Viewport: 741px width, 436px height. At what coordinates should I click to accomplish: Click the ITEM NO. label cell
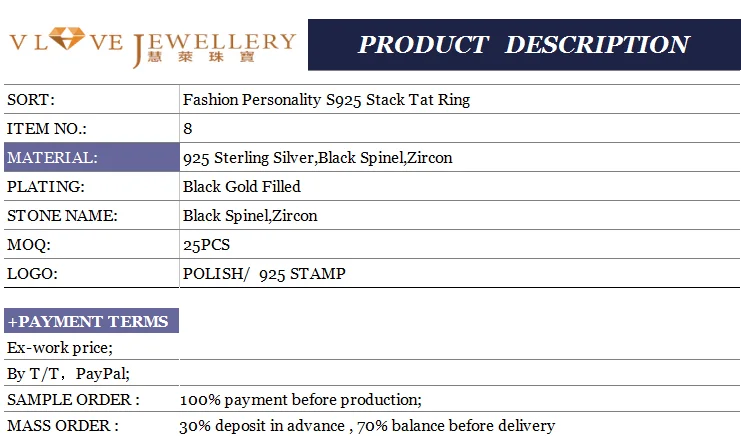[47, 129]
